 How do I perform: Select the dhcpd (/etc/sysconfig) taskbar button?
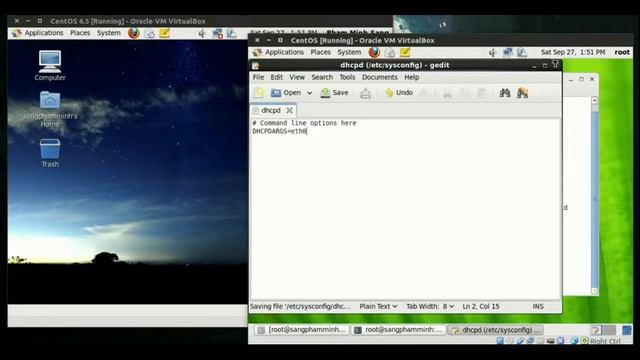[496, 330]
